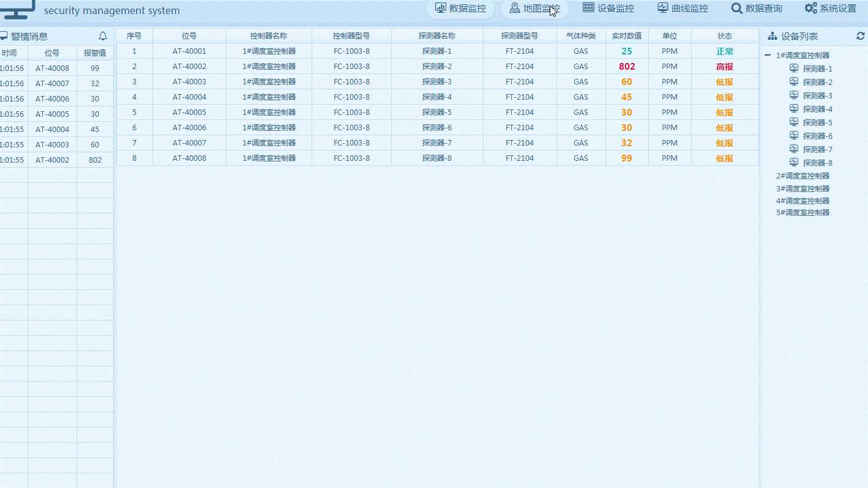Select AT-40006 cell in main table
The width and height of the screenshot is (868, 488).
pos(189,128)
